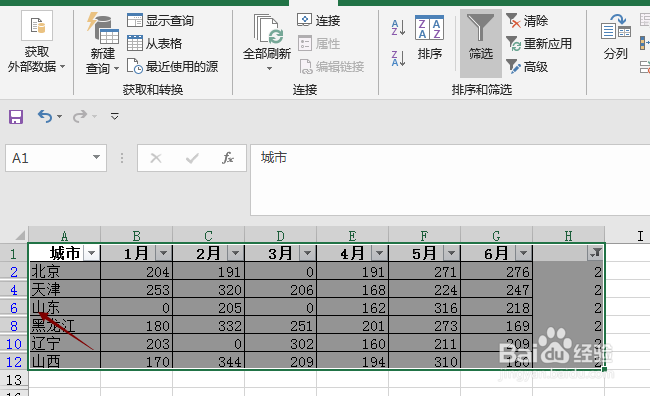
Task: Select row 13 header
Action: 14,379
